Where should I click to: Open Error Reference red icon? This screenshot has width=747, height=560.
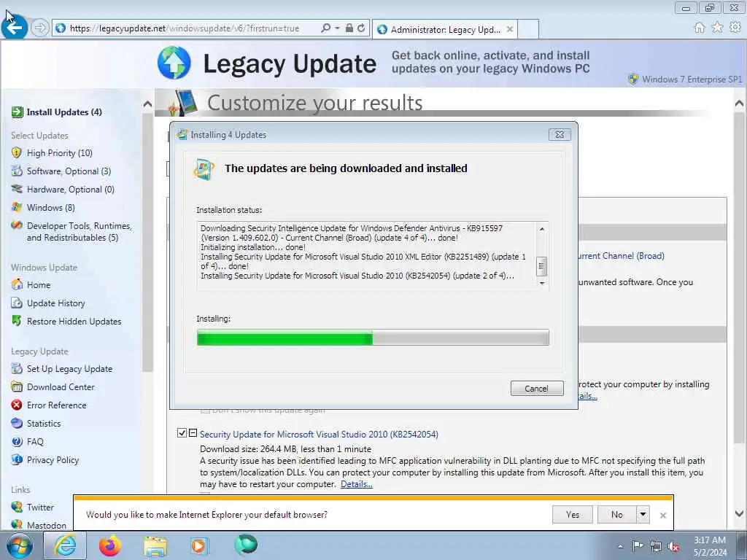[17, 405]
